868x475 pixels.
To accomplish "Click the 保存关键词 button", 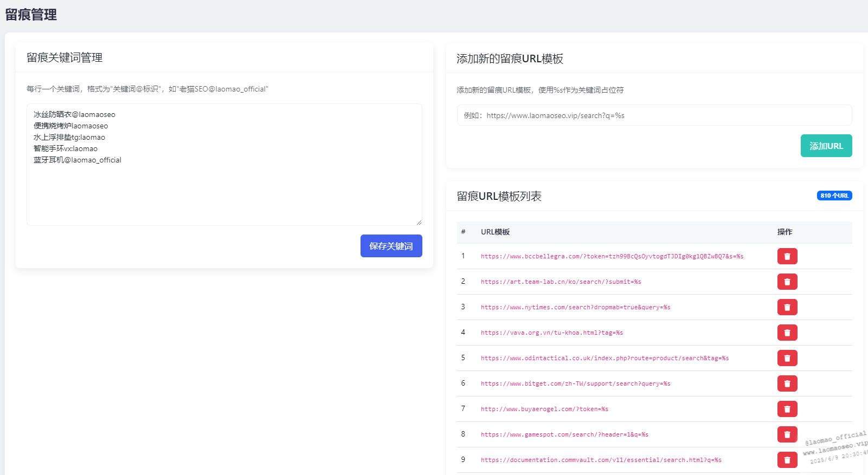I will 391,246.
